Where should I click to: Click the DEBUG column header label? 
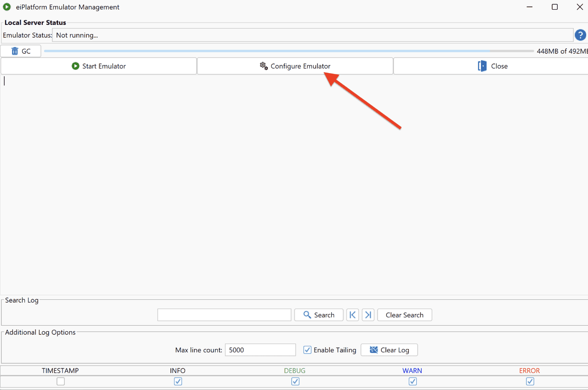point(295,371)
